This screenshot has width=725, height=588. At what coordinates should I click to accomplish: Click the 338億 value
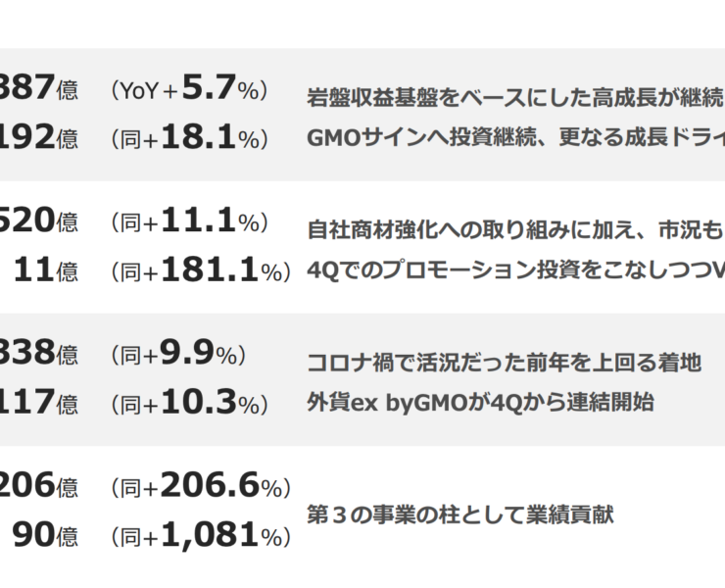(x=37, y=354)
